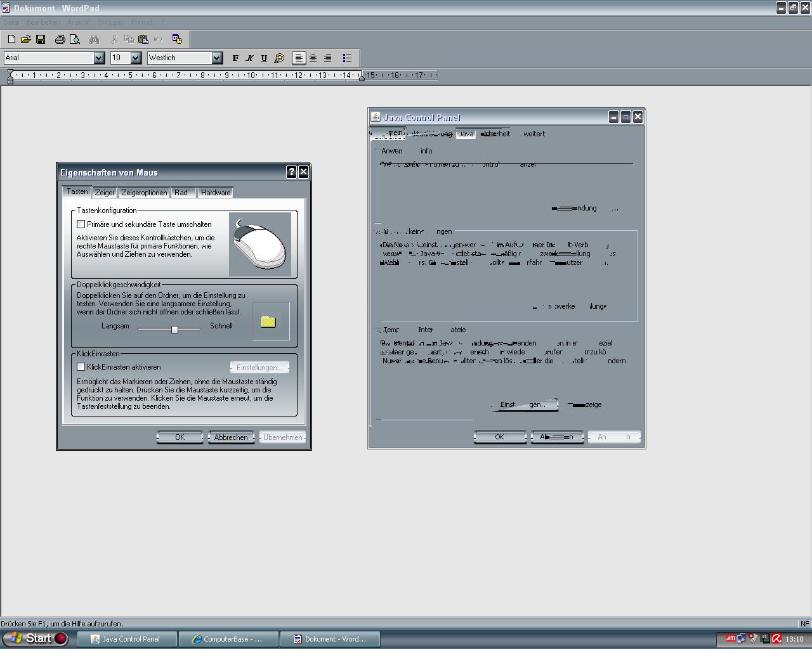Center align text

click(x=313, y=58)
